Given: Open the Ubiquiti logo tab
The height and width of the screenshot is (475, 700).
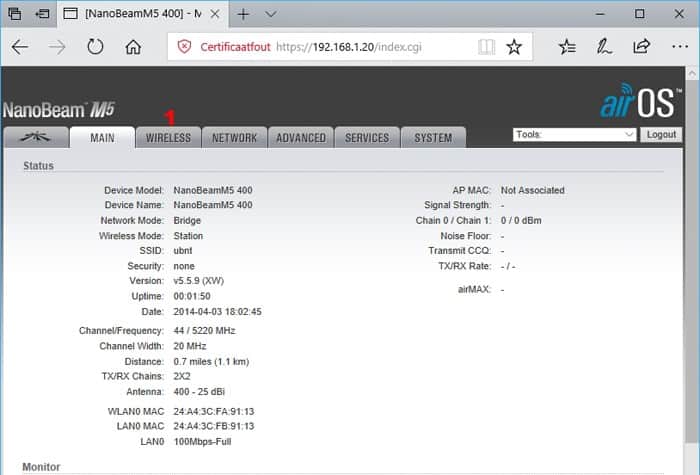Looking at the screenshot, I should click(x=36, y=138).
